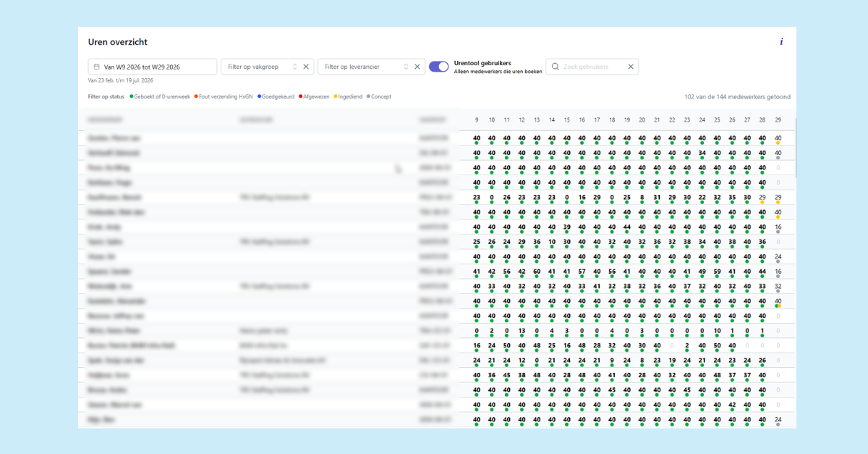Click the value 19 in week 22 column
The width and height of the screenshot is (868, 454).
[x=672, y=360]
